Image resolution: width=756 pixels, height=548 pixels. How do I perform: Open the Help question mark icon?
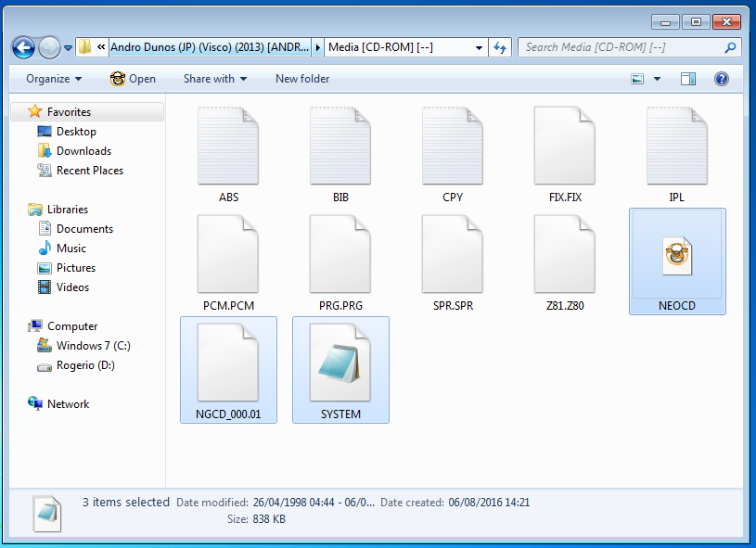pyautogui.click(x=721, y=79)
